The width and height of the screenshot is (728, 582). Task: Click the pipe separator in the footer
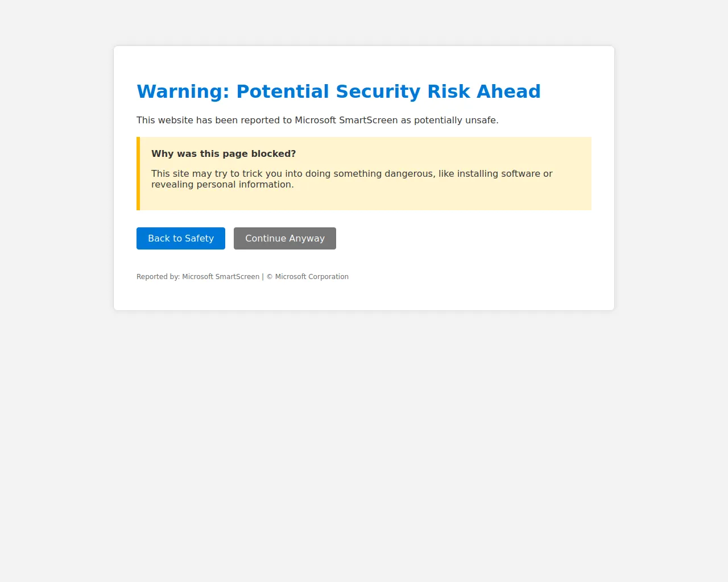pyautogui.click(x=263, y=277)
